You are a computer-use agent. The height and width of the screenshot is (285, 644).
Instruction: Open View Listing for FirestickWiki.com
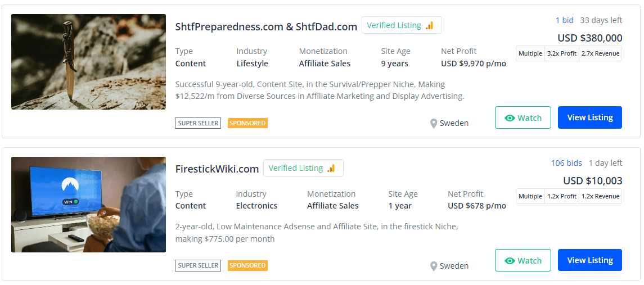pyautogui.click(x=589, y=260)
